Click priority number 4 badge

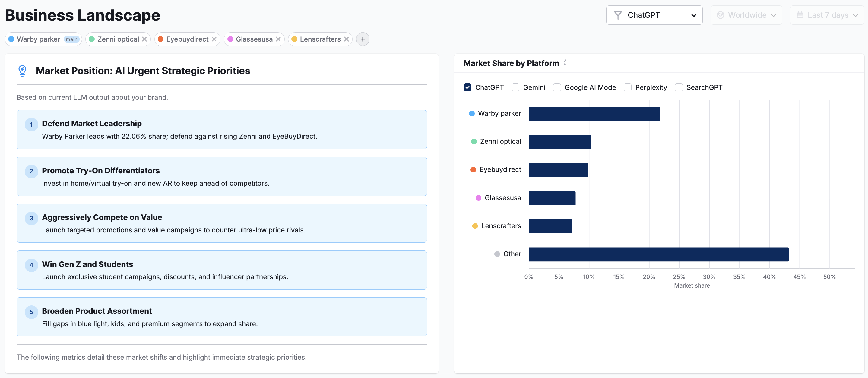pyautogui.click(x=31, y=265)
